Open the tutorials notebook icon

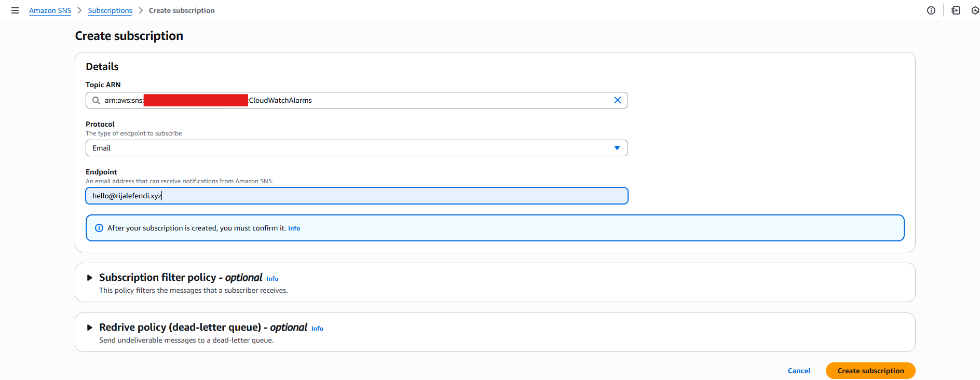pos(956,10)
